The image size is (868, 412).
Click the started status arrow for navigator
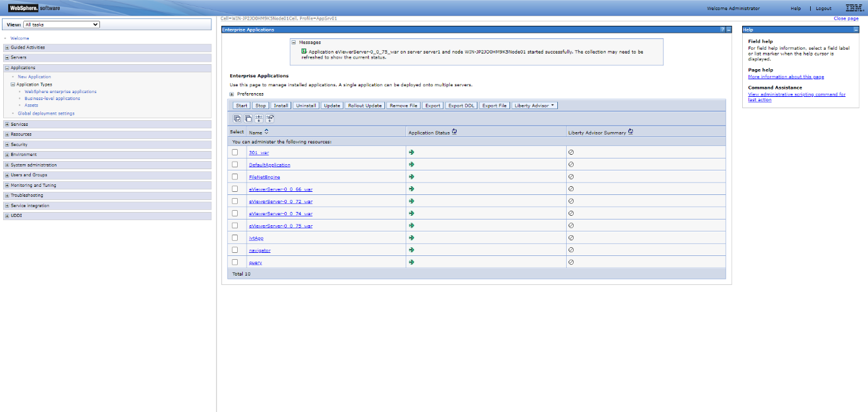pos(411,250)
